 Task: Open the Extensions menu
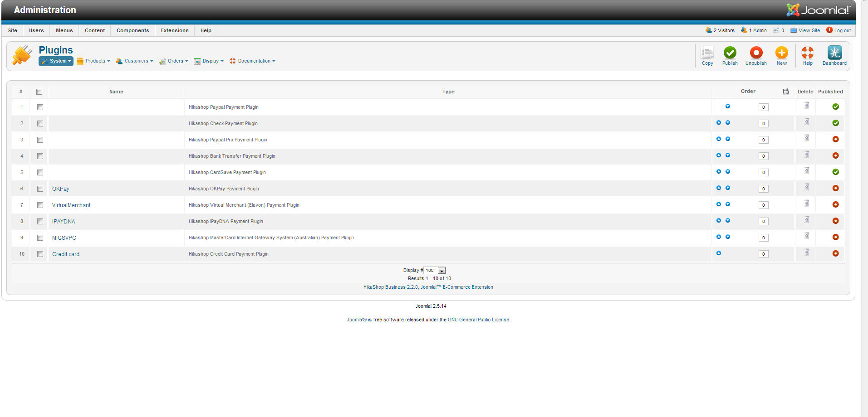175,30
